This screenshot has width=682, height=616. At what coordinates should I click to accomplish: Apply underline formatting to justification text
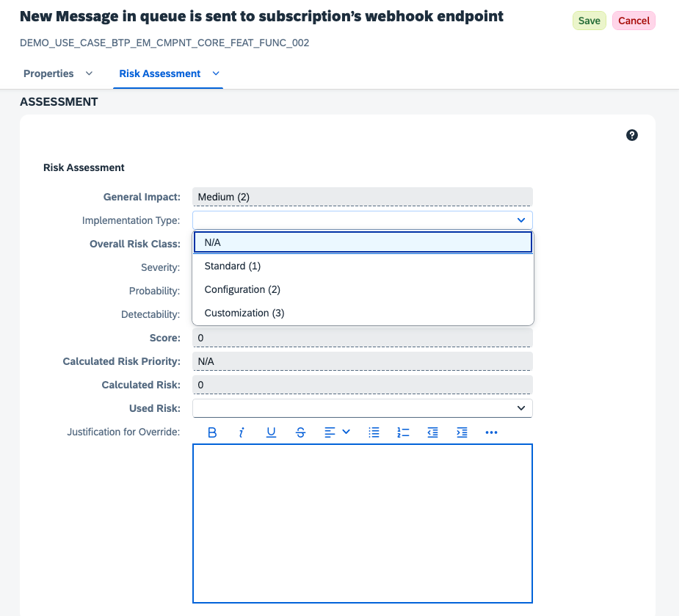coord(271,432)
